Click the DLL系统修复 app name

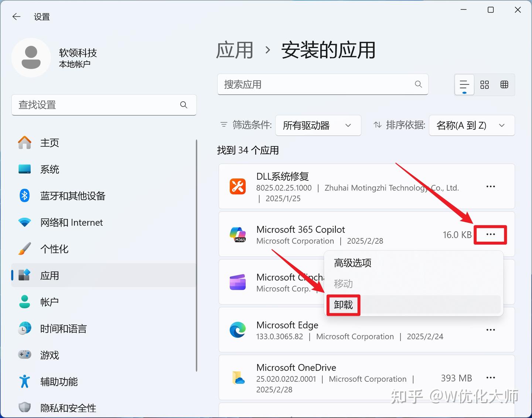(x=283, y=176)
